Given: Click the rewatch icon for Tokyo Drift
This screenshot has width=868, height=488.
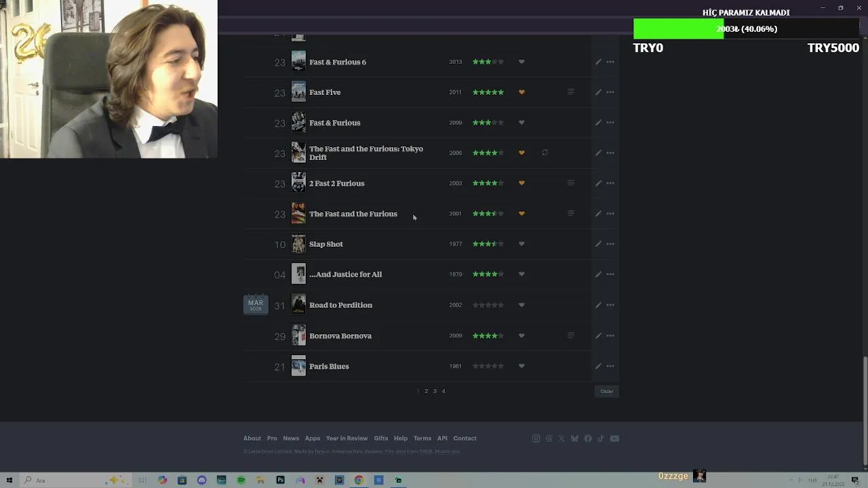Looking at the screenshot, I should 545,152.
